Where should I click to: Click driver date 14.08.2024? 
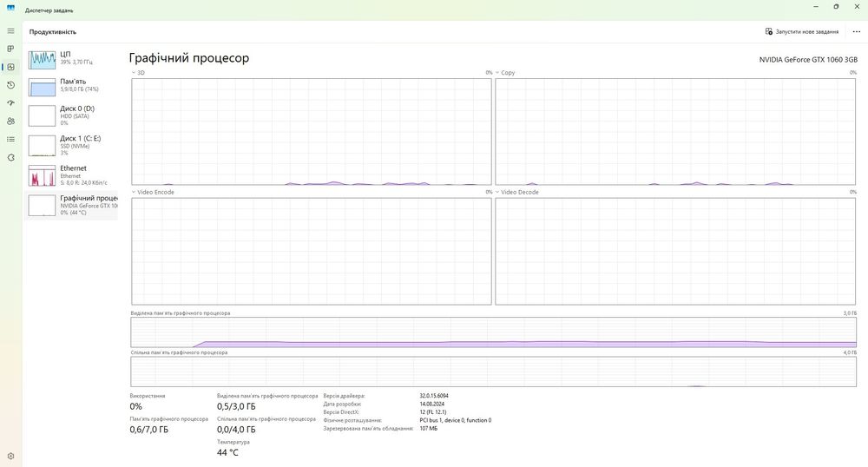431,404
